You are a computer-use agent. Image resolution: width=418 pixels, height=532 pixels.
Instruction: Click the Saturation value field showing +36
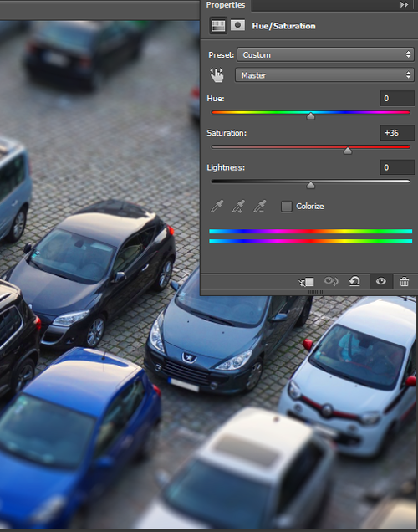point(397,133)
